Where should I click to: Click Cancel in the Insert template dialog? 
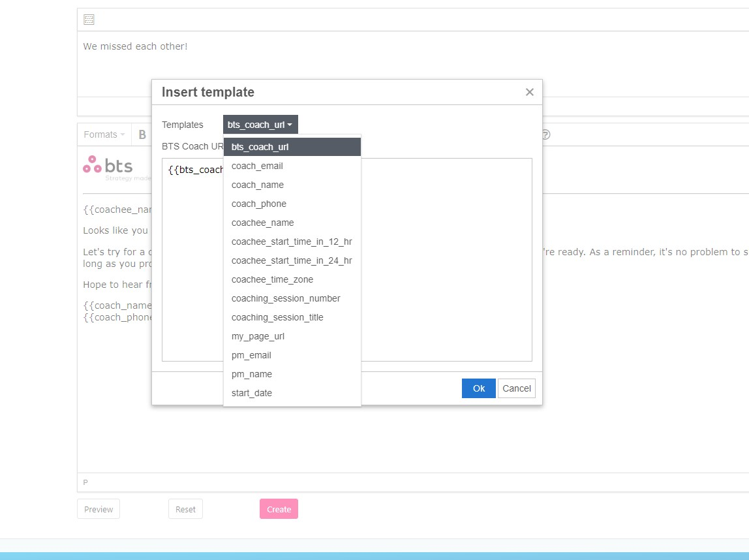click(x=516, y=388)
